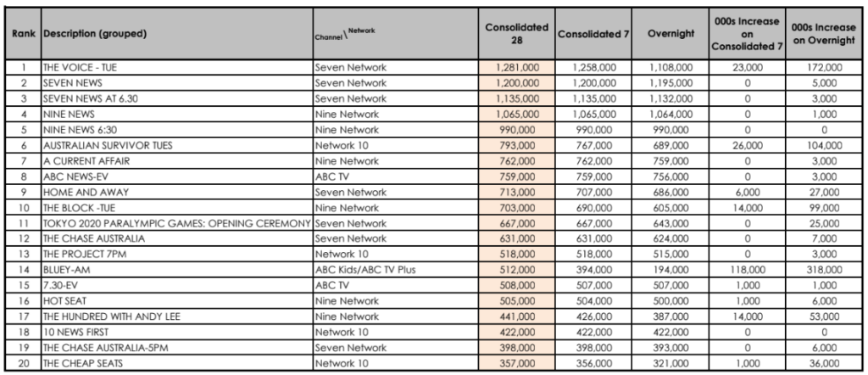Select rank number 10 cell
This screenshot has height=375, width=868.
pyautogui.click(x=23, y=208)
